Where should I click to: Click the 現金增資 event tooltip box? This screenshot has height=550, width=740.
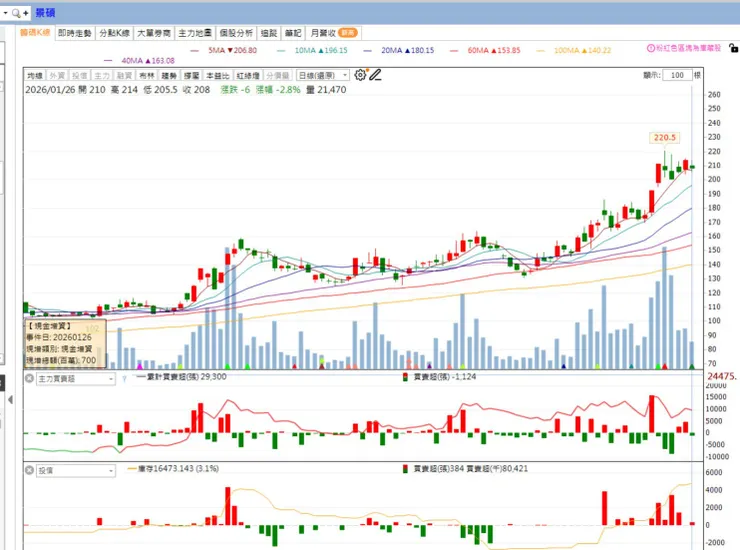tap(65, 343)
